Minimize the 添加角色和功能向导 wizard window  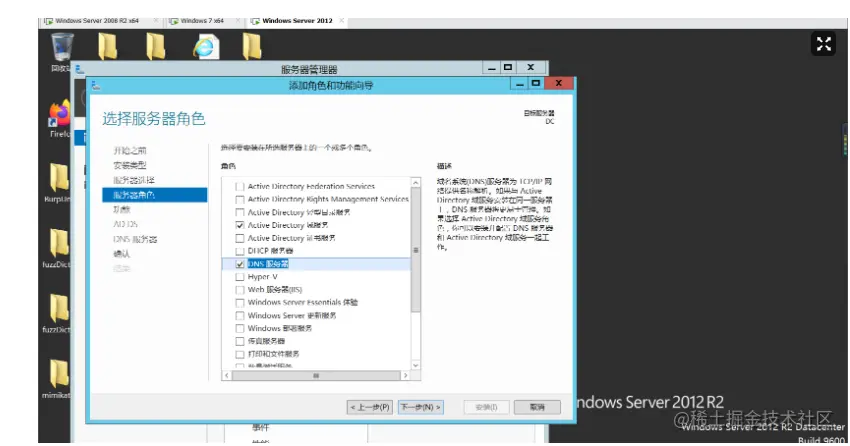pos(519,84)
